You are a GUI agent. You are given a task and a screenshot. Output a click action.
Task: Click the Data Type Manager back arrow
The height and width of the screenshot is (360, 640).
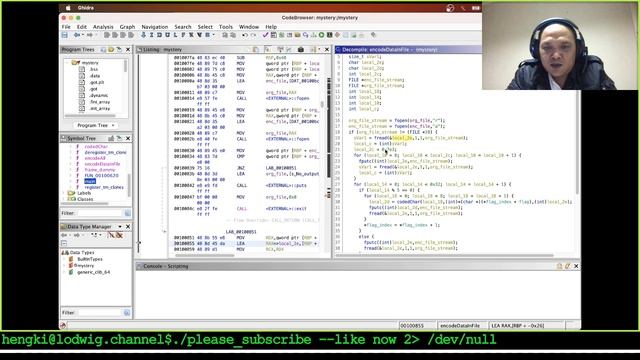[64, 236]
